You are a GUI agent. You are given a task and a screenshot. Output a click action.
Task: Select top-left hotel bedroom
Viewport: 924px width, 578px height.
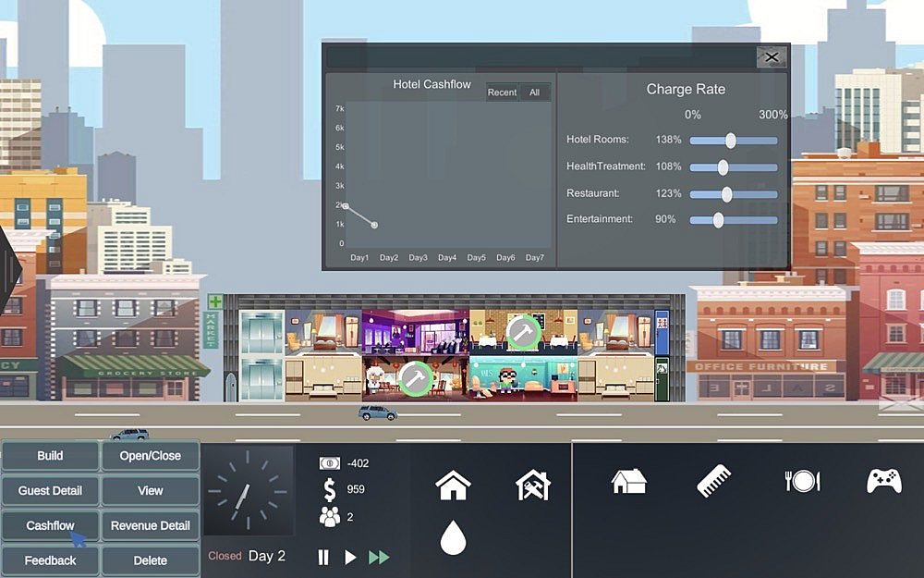click(x=323, y=331)
